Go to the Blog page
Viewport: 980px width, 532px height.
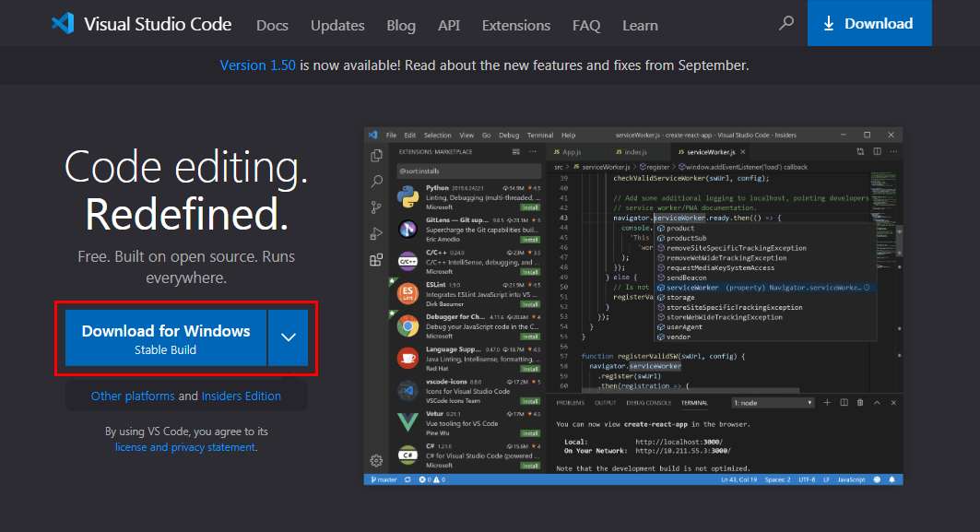click(x=401, y=26)
